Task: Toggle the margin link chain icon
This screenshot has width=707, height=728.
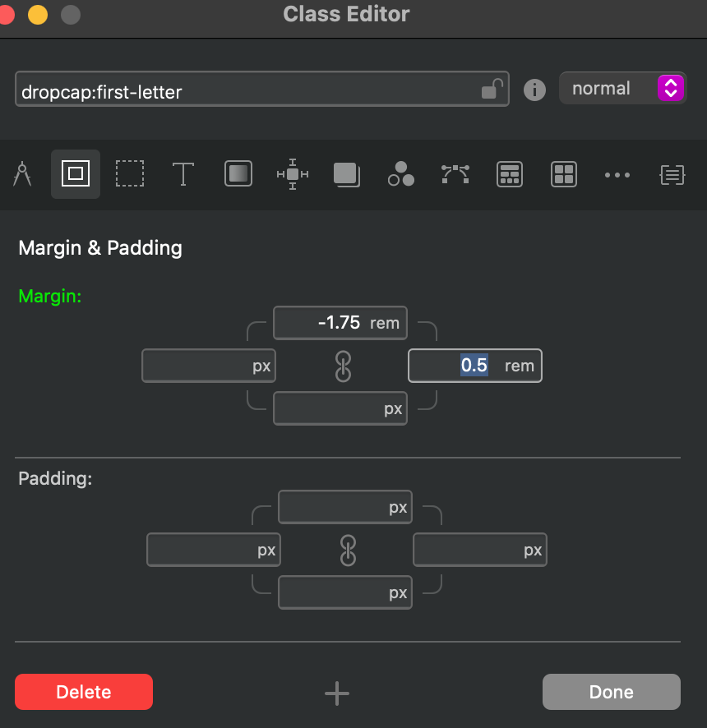Action: [344, 366]
